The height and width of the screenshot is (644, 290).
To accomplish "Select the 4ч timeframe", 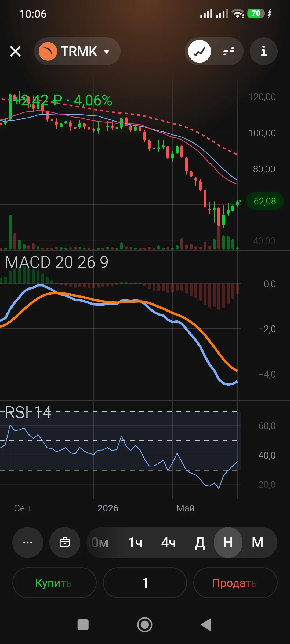I will coord(168,543).
